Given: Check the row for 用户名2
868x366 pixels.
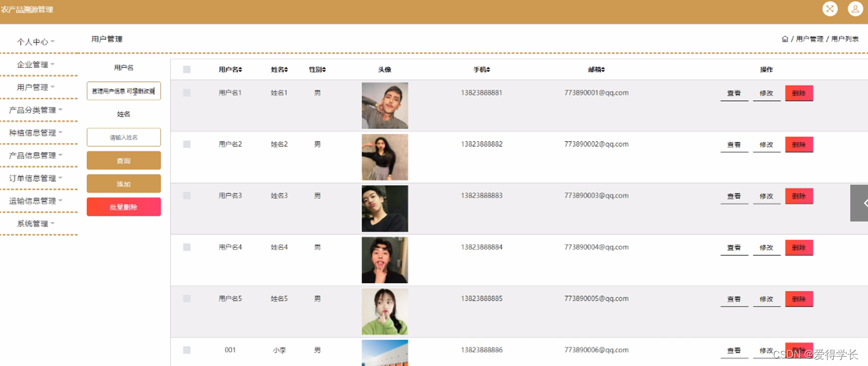Looking at the screenshot, I should pos(187,144).
